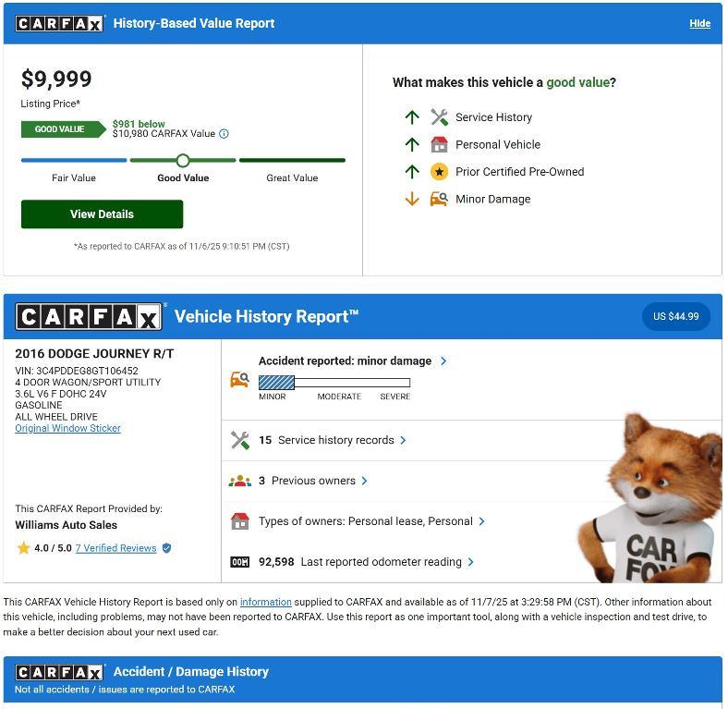Expand the 15 Service history records chevron
728x709 pixels.
403,441
